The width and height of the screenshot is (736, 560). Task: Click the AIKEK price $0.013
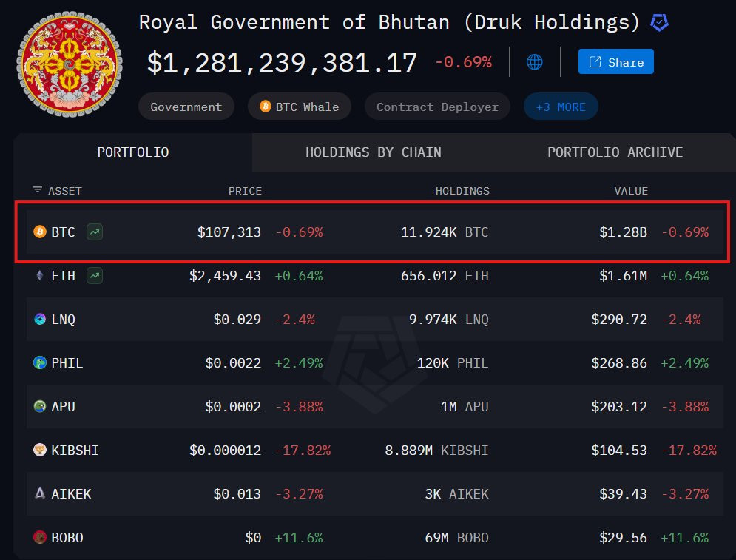pyautogui.click(x=237, y=494)
